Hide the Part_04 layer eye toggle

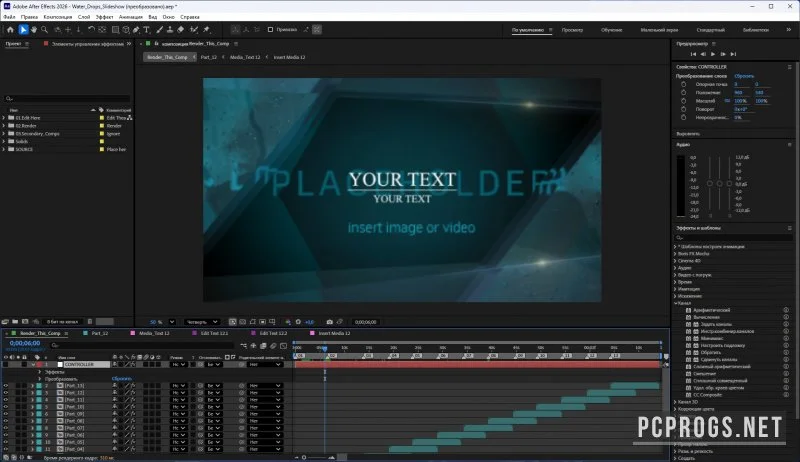(x=6, y=449)
